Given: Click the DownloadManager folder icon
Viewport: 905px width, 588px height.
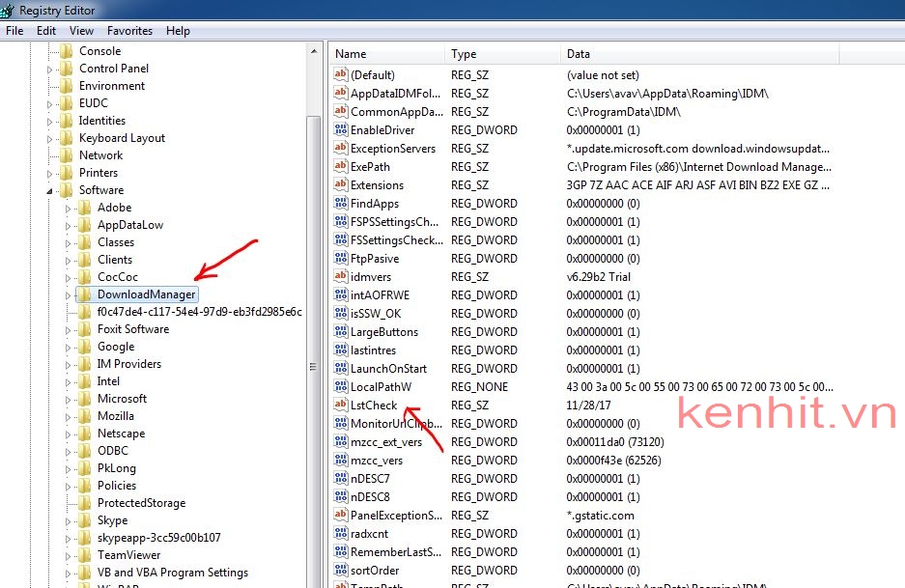Looking at the screenshot, I should coord(84,294).
